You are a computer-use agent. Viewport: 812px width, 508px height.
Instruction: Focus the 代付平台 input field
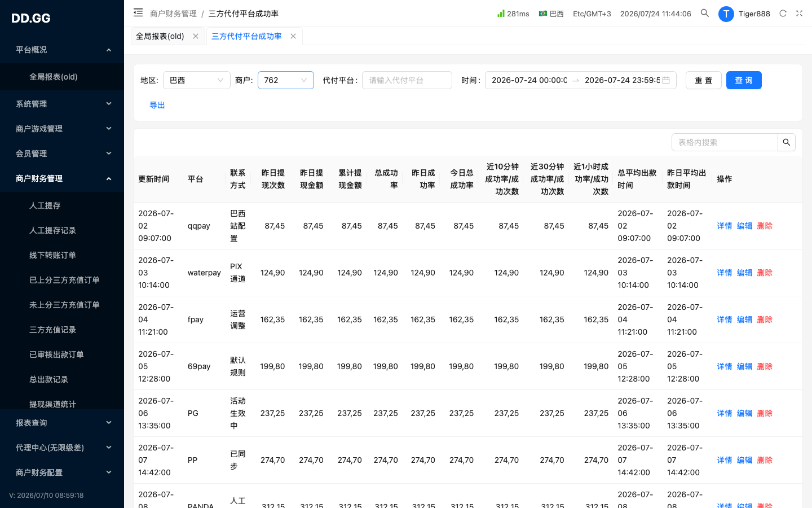click(407, 80)
